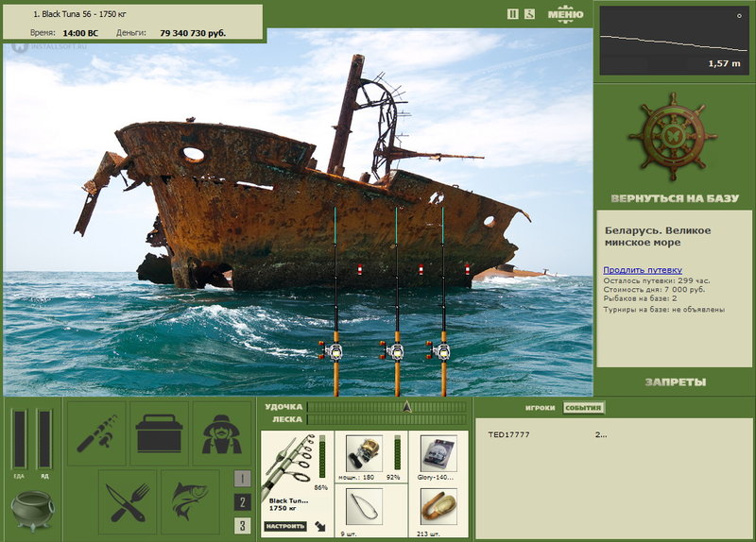Click the bait thumbnail showing 213 шт.

(x=438, y=507)
